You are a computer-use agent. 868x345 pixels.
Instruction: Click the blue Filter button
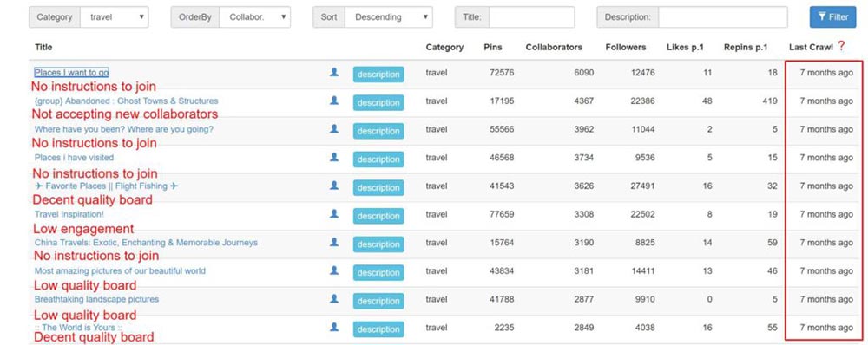tap(832, 17)
